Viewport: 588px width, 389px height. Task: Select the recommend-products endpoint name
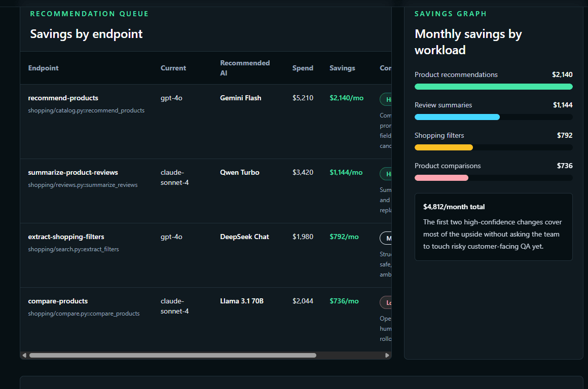click(63, 98)
